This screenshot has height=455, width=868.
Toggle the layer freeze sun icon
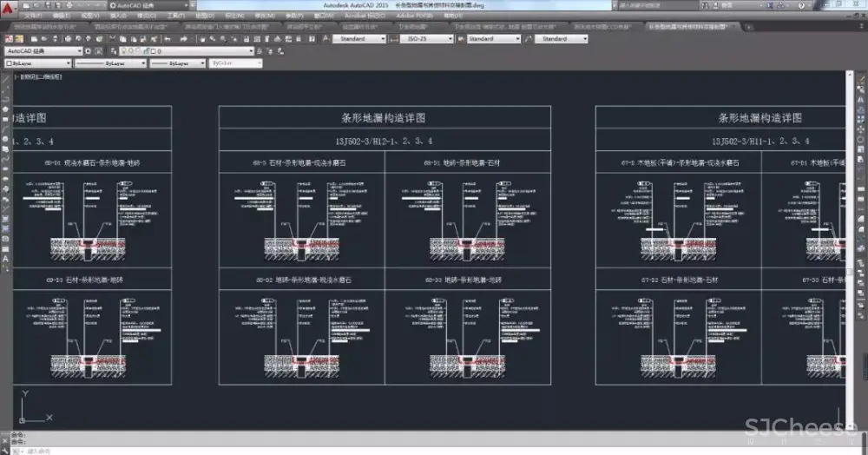click(x=131, y=51)
